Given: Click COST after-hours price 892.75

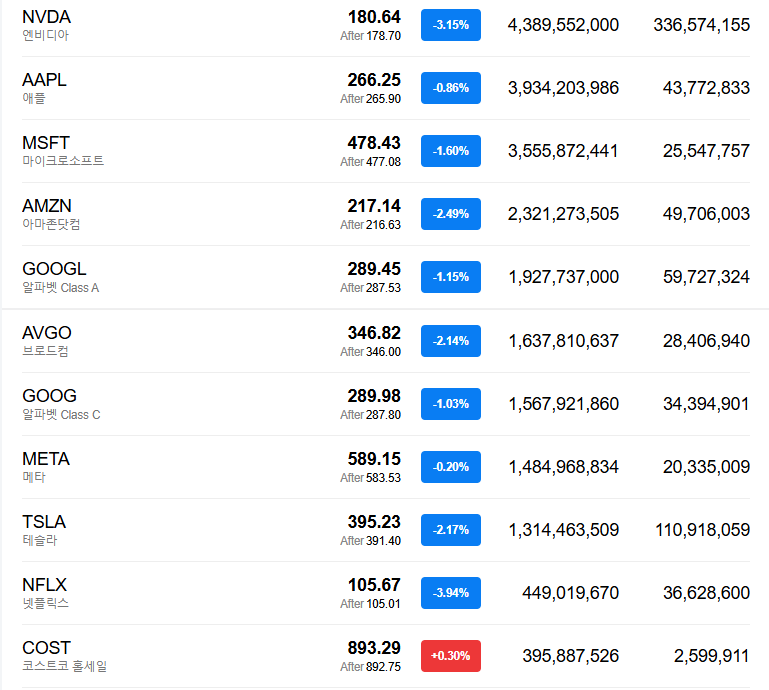Looking at the screenshot, I should pyautogui.click(x=384, y=667).
